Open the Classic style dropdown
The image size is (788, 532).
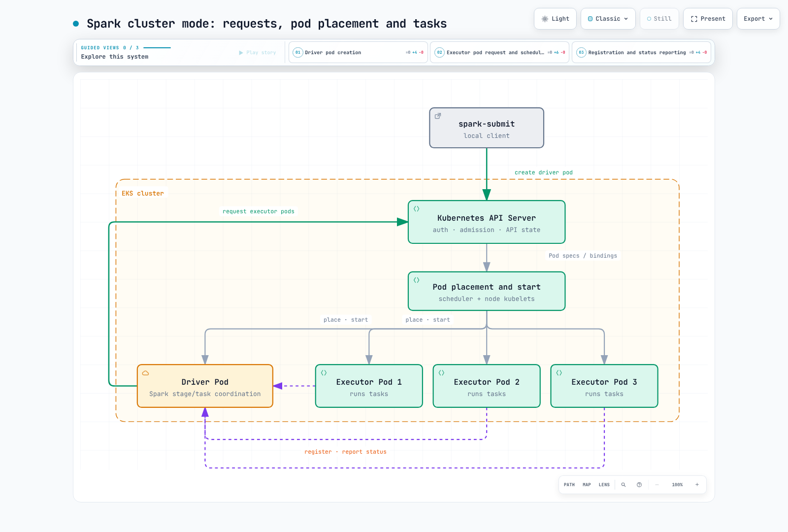tap(608, 19)
